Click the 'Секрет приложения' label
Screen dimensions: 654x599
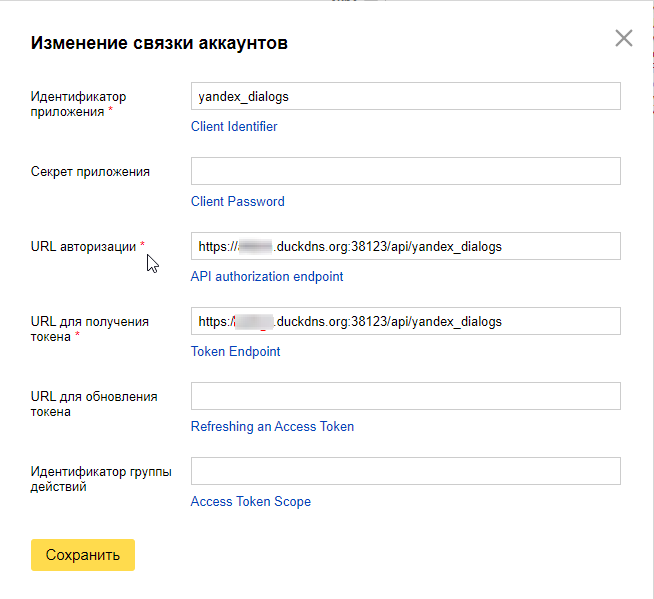90,172
